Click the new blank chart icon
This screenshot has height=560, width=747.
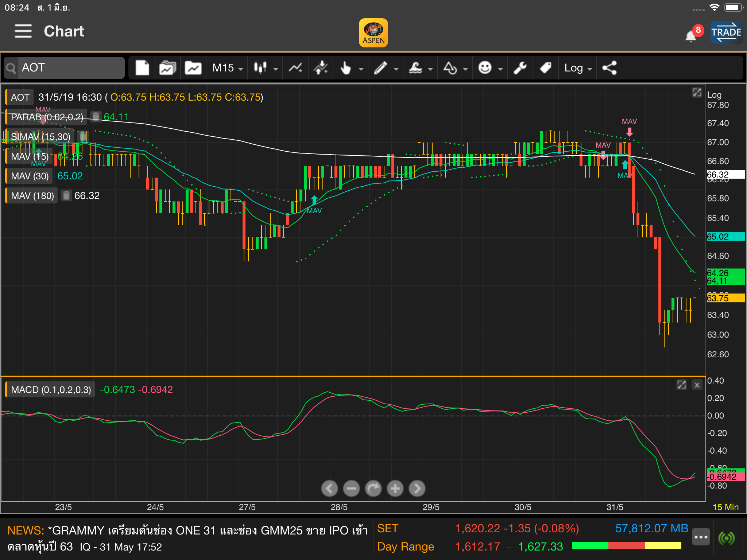pos(142,68)
